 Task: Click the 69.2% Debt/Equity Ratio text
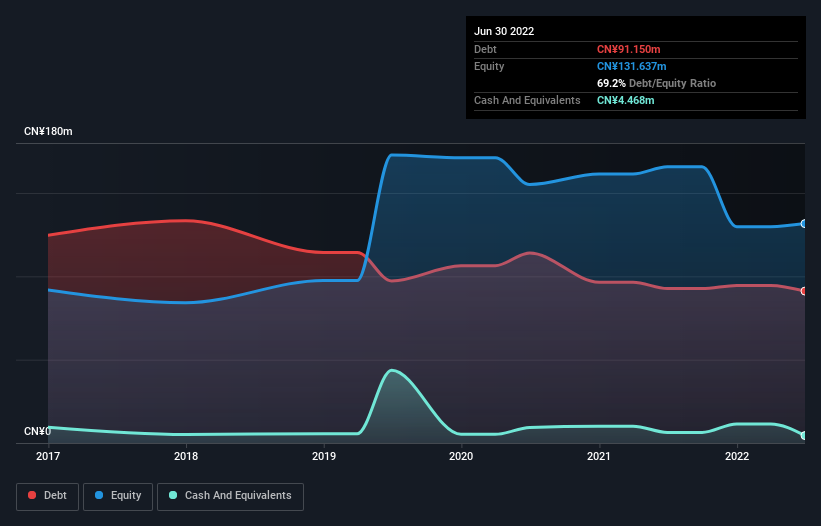coord(657,83)
